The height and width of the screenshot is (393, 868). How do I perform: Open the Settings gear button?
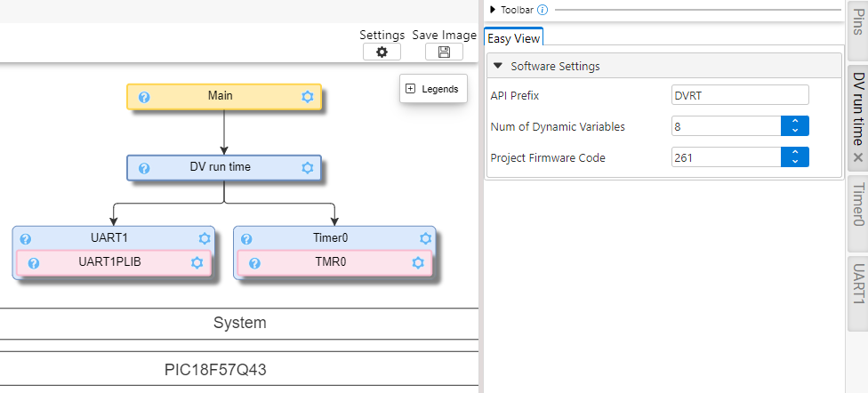(382, 52)
